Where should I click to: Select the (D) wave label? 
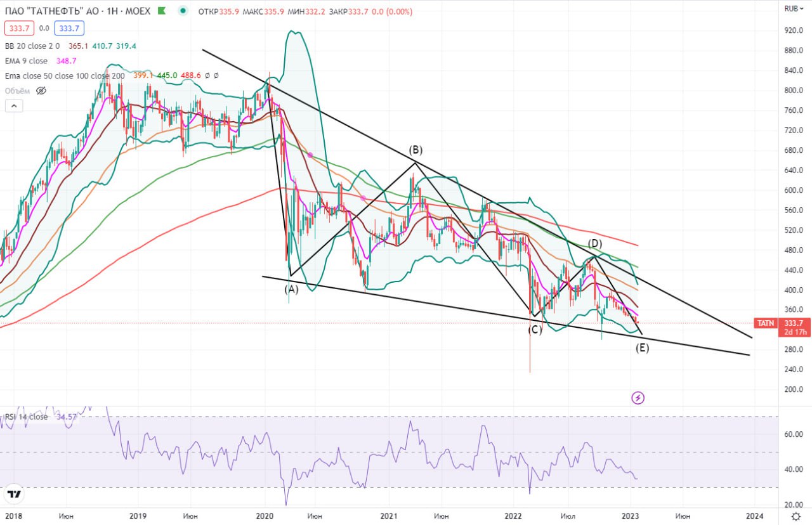[594, 243]
